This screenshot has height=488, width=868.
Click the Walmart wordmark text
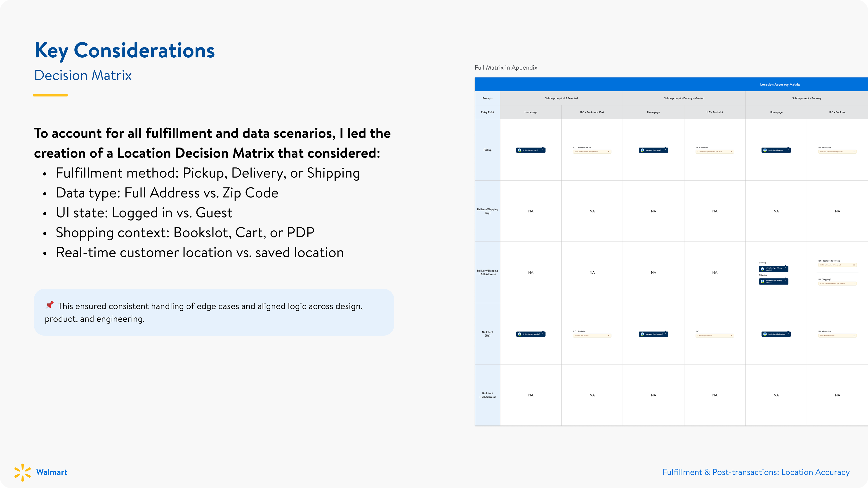pyautogui.click(x=52, y=472)
